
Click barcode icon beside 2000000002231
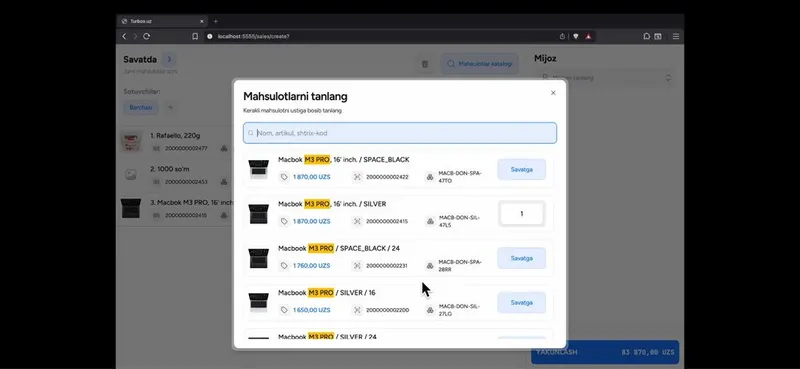[357, 265]
